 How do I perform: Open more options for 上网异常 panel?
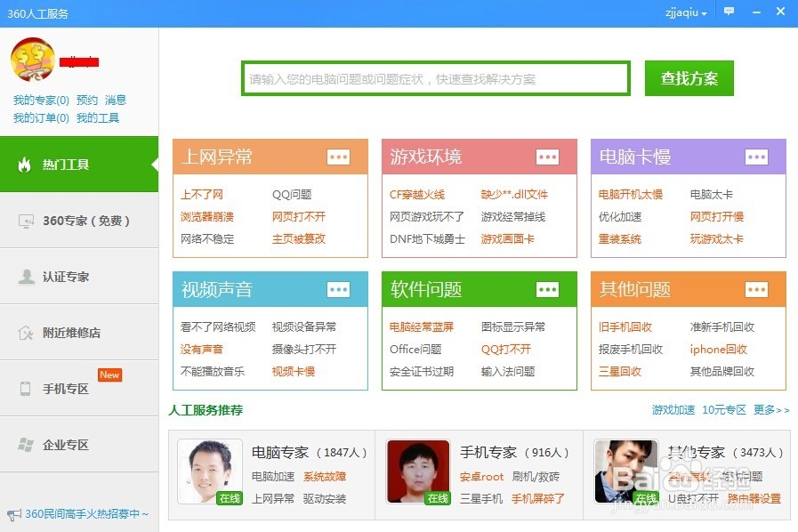[338, 157]
